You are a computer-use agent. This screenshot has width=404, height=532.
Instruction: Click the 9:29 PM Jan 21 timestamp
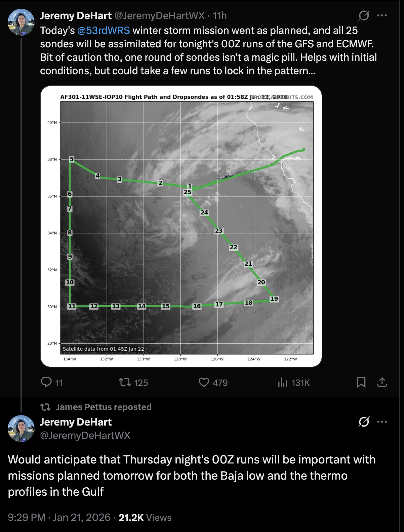[x=59, y=517]
